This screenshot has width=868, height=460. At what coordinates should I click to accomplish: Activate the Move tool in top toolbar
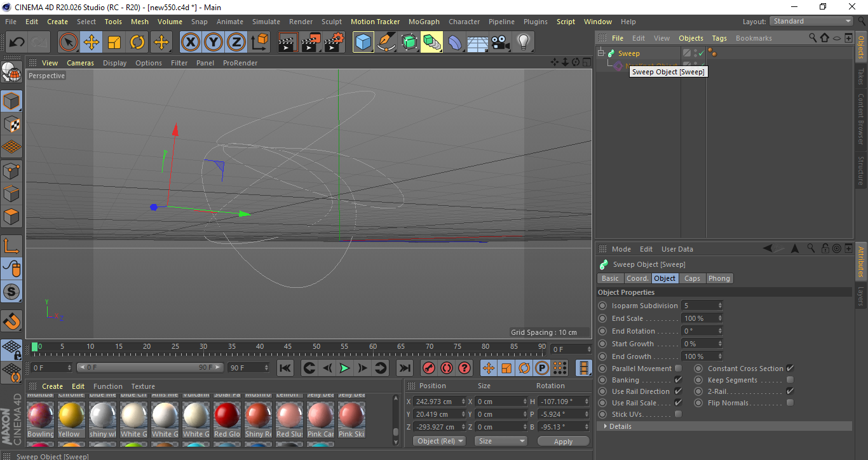tap(92, 43)
